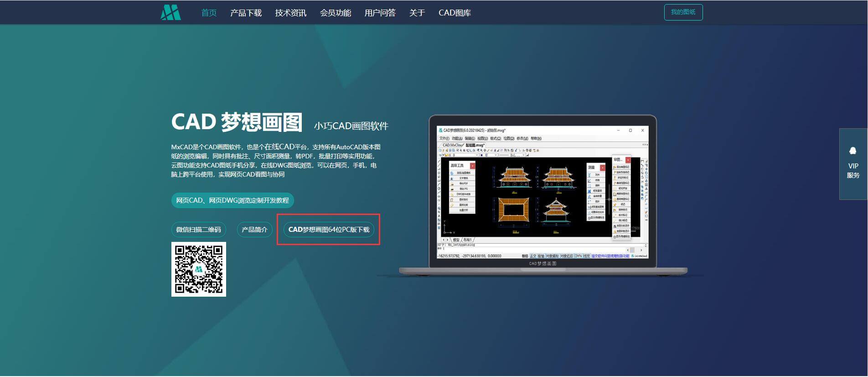The width and height of the screenshot is (868, 377).
Task: Go to 技术资讯 page
Action: pyautogui.click(x=290, y=13)
